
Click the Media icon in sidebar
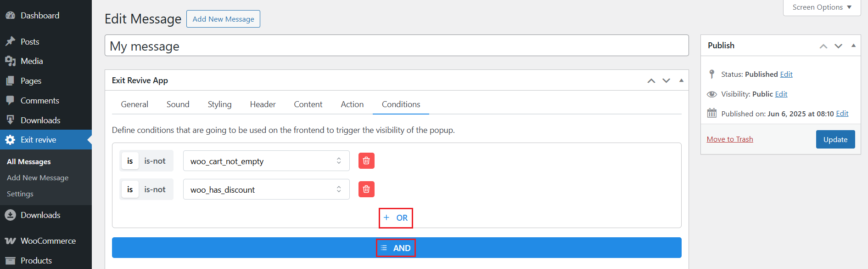[10, 61]
